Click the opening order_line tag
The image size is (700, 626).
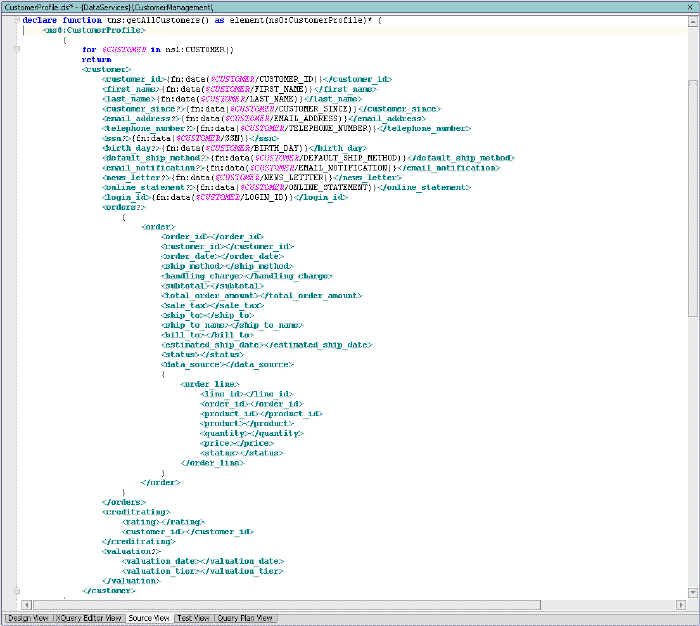(210, 384)
